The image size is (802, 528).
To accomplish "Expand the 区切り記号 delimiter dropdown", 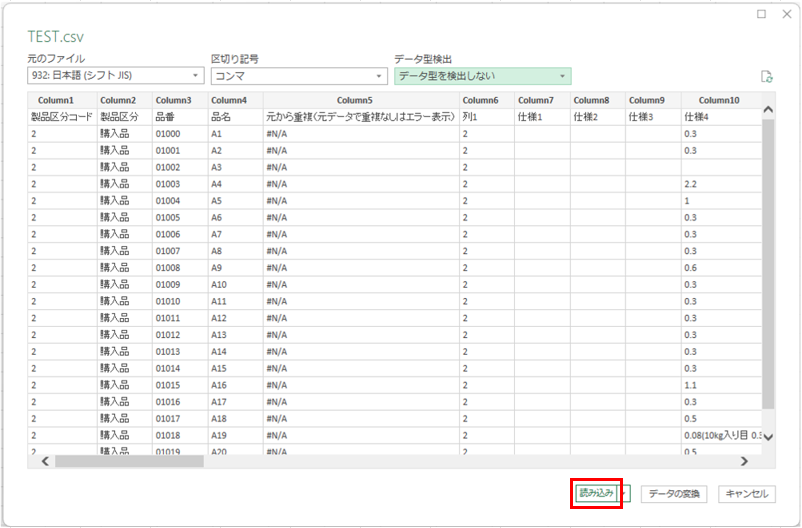I will point(298,76).
